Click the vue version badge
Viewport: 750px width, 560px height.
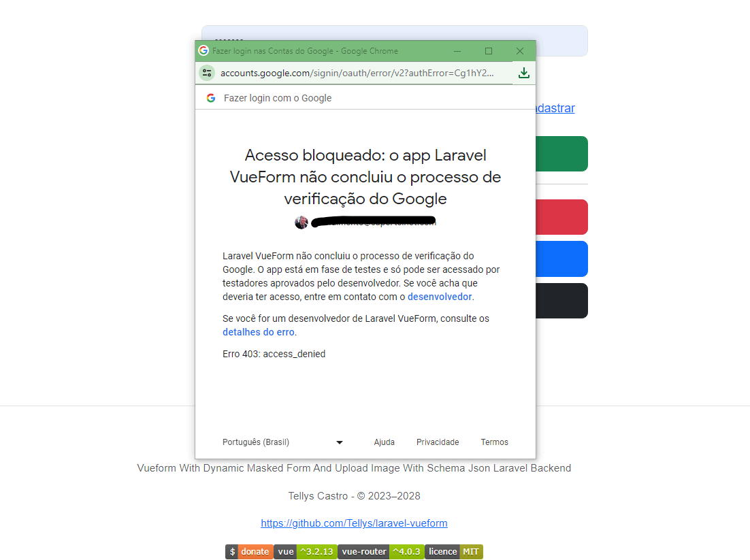pyautogui.click(x=305, y=551)
